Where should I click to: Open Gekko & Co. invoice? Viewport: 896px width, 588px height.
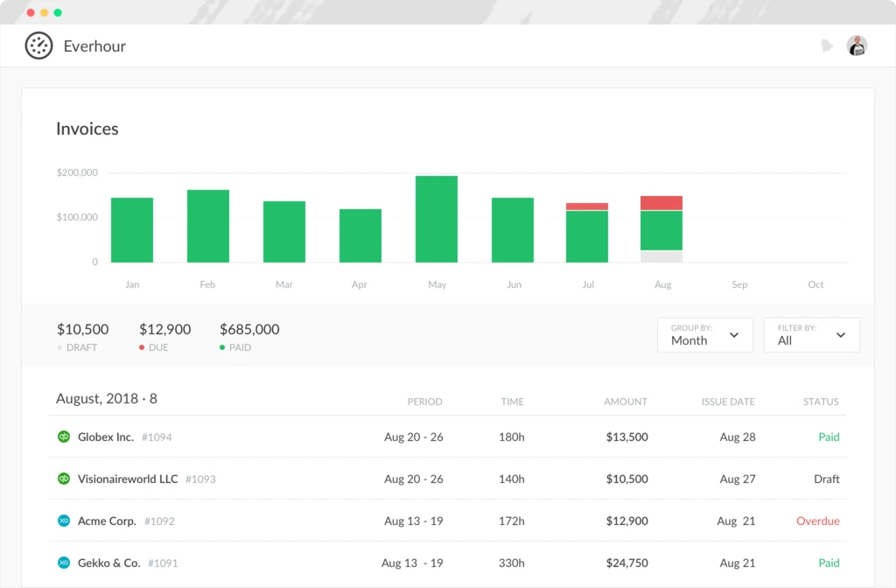447,563
